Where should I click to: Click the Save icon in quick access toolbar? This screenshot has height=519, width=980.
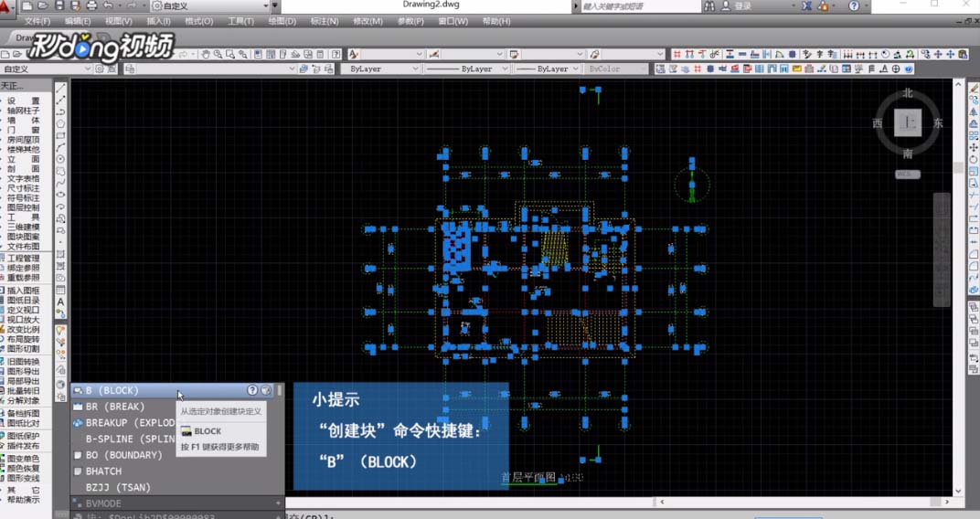point(59,5)
